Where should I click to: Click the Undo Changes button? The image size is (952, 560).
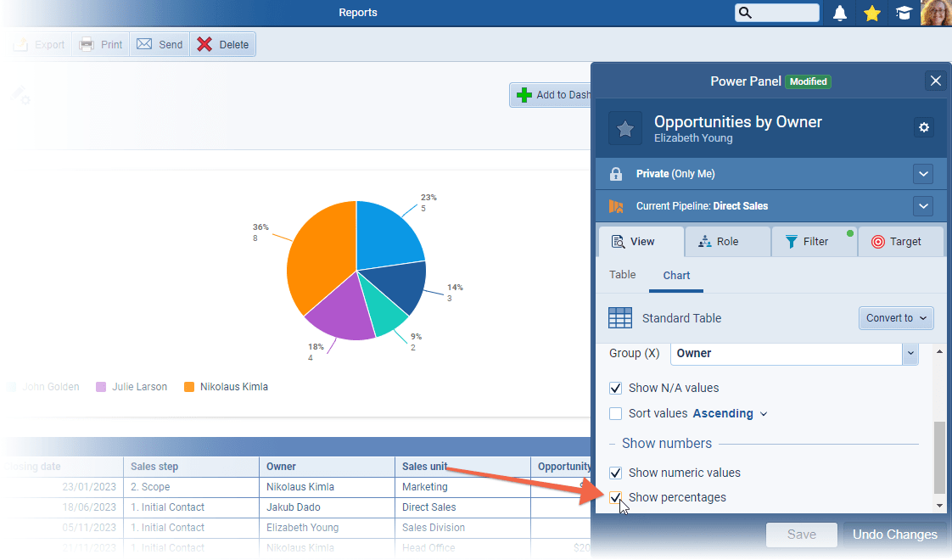pyautogui.click(x=894, y=535)
